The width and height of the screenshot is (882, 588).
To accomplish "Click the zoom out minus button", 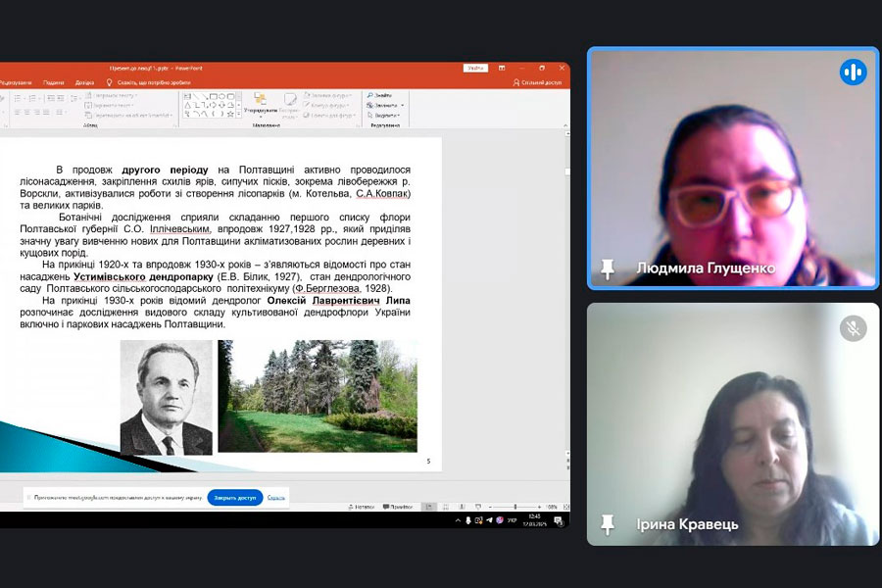I will [x=491, y=507].
